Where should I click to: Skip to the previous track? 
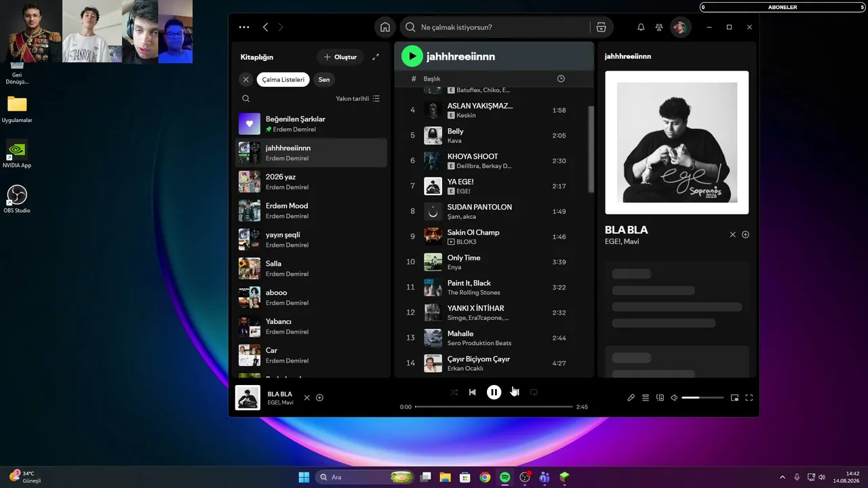pyautogui.click(x=473, y=392)
